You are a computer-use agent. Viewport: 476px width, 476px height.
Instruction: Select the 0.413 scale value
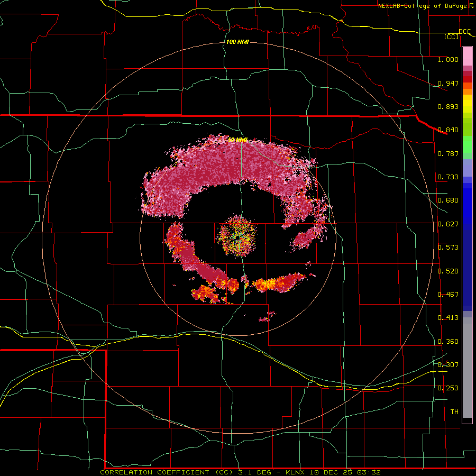click(x=448, y=318)
